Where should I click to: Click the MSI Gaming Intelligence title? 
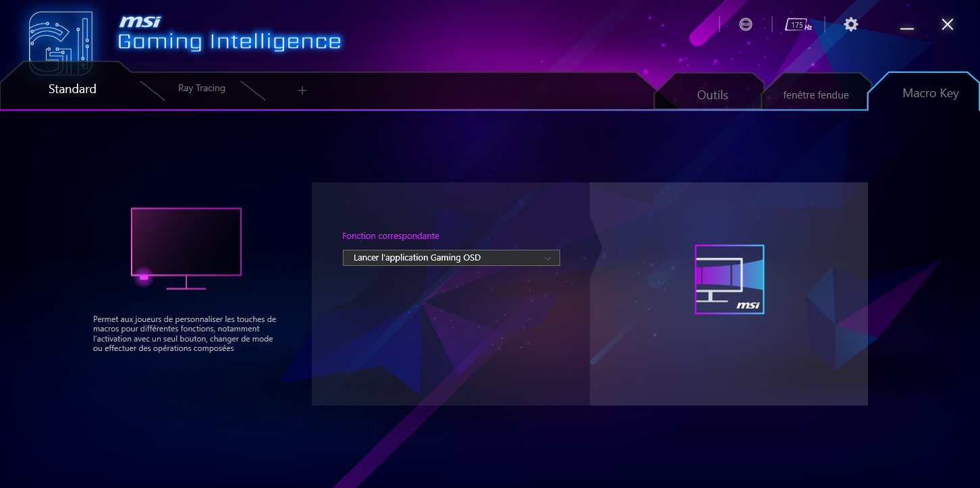229,34
